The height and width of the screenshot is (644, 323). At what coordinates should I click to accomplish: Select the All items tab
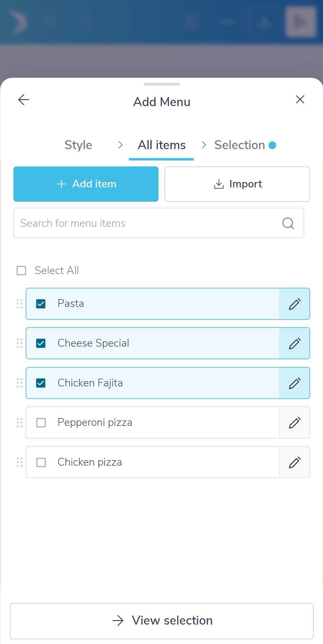(x=161, y=145)
